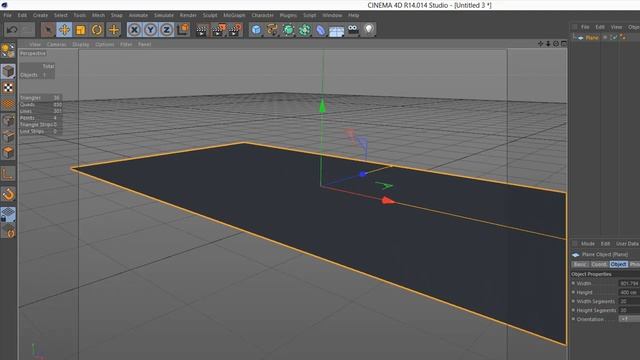Click the Redo arrow in the toolbar

pyautogui.click(x=28, y=30)
